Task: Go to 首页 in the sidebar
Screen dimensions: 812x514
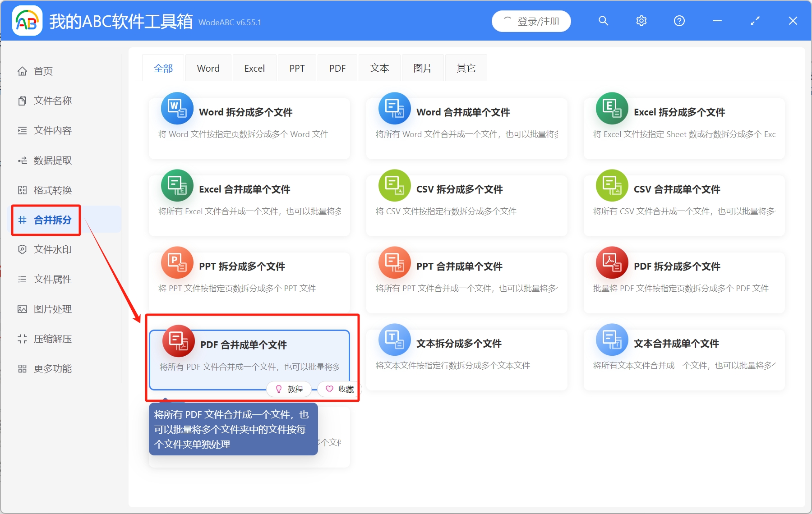Action: pyautogui.click(x=43, y=71)
